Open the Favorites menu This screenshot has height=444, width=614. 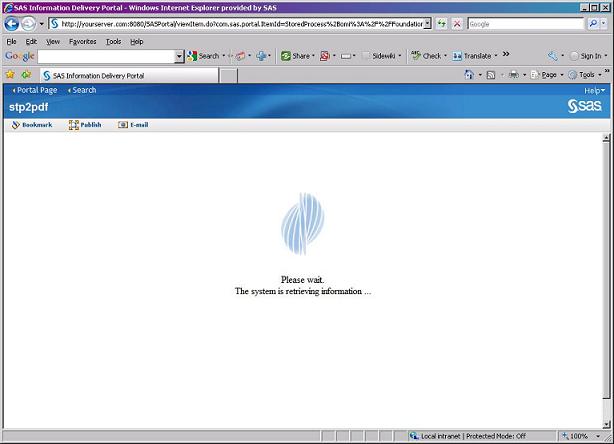tap(83, 42)
